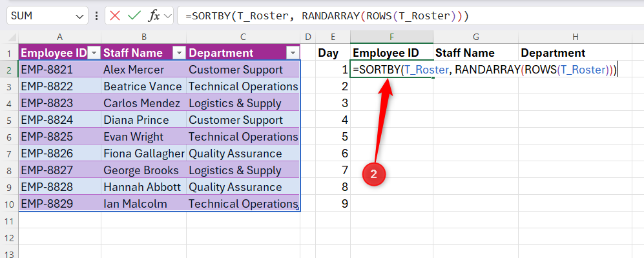Select the Alex Mercer cell
Image resolution: width=644 pixels, height=258 pixels.
144,70
